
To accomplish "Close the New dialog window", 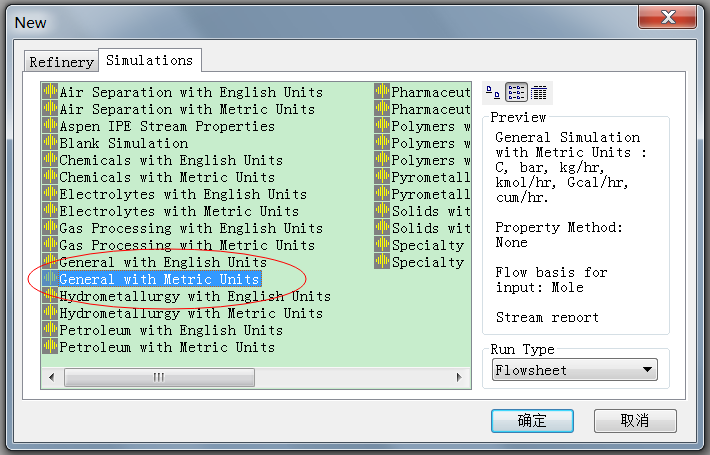I will (x=667, y=17).
